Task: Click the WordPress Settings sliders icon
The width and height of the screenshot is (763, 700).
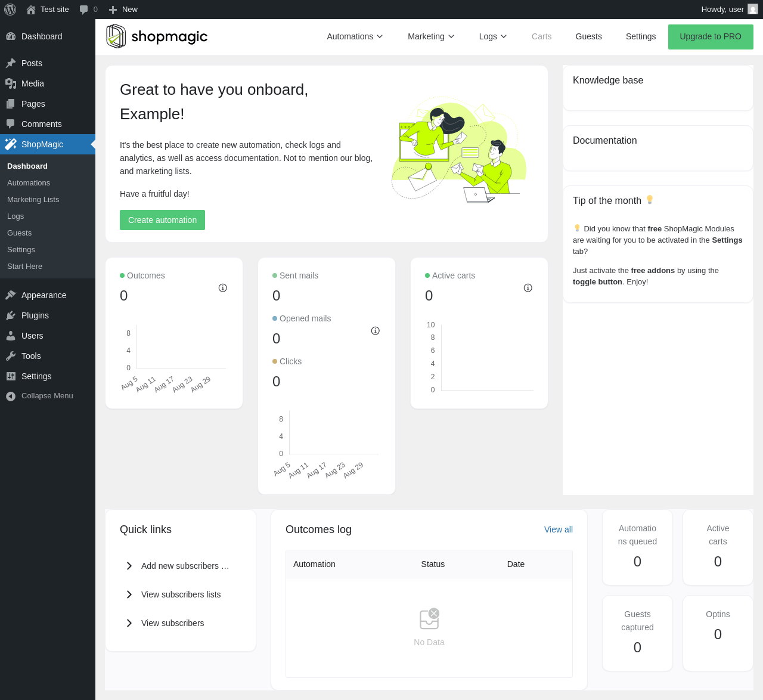Action: pos(11,376)
